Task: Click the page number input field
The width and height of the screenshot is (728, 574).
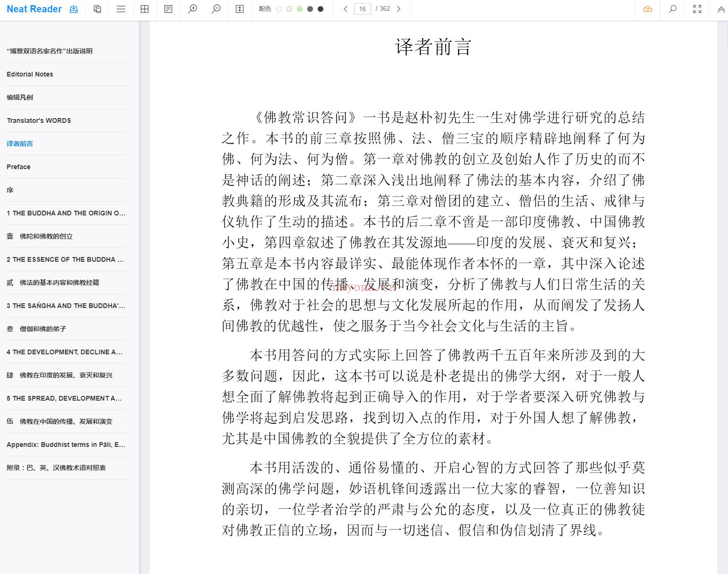Action: (363, 9)
